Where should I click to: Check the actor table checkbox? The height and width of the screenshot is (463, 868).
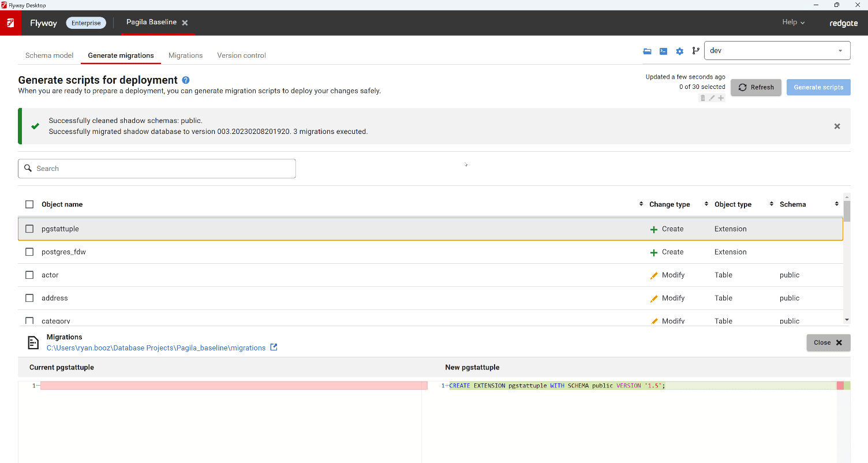click(29, 275)
